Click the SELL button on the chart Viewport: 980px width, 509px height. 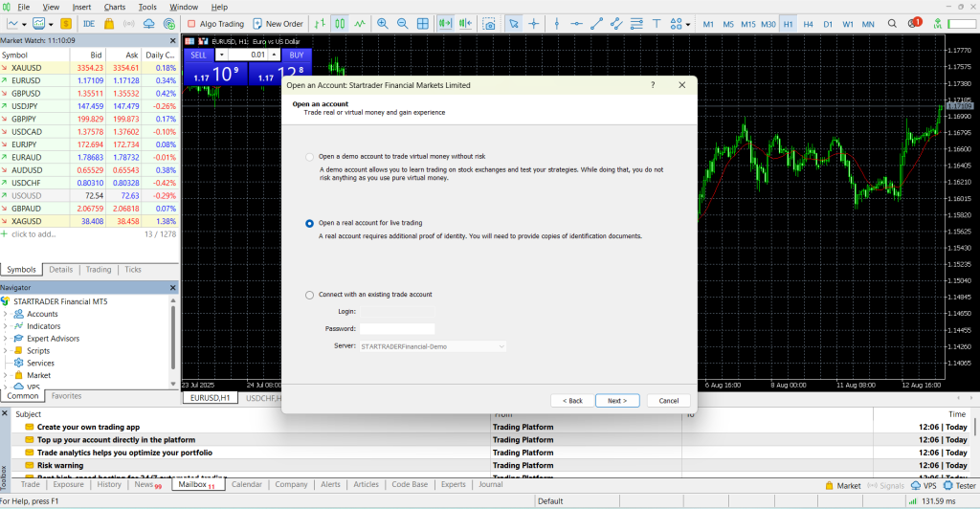[199, 55]
